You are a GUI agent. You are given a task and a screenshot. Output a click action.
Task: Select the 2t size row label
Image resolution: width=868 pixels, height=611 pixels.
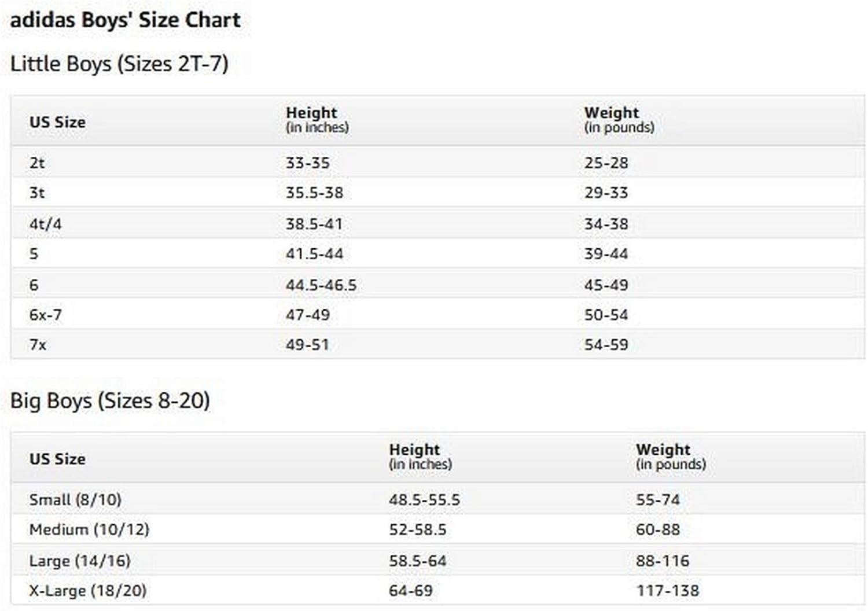(37, 163)
